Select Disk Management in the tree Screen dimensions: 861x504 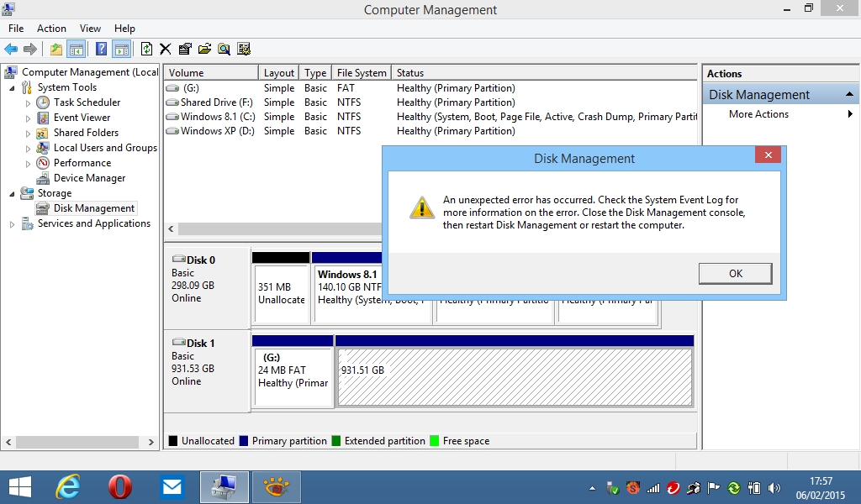pos(94,208)
